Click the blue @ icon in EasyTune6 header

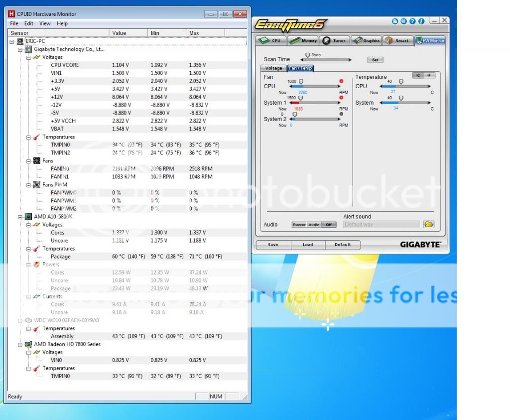click(x=403, y=21)
